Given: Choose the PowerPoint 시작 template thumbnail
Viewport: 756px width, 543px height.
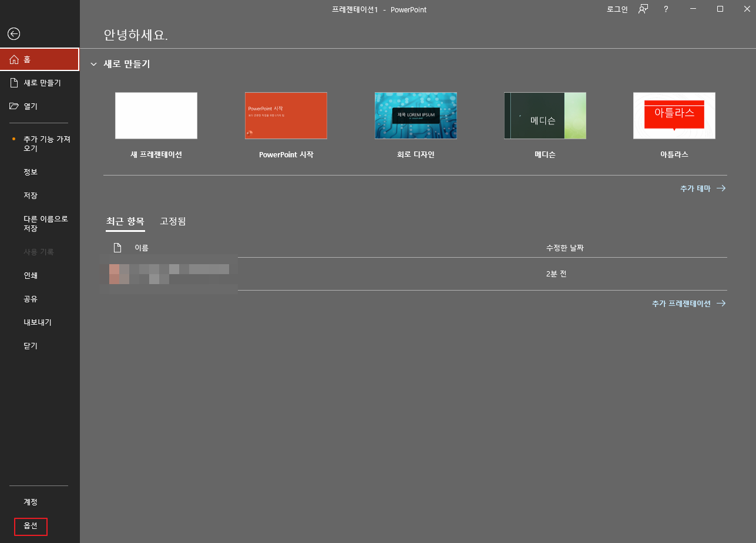Looking at the screenshot, I should coord(286,116).
